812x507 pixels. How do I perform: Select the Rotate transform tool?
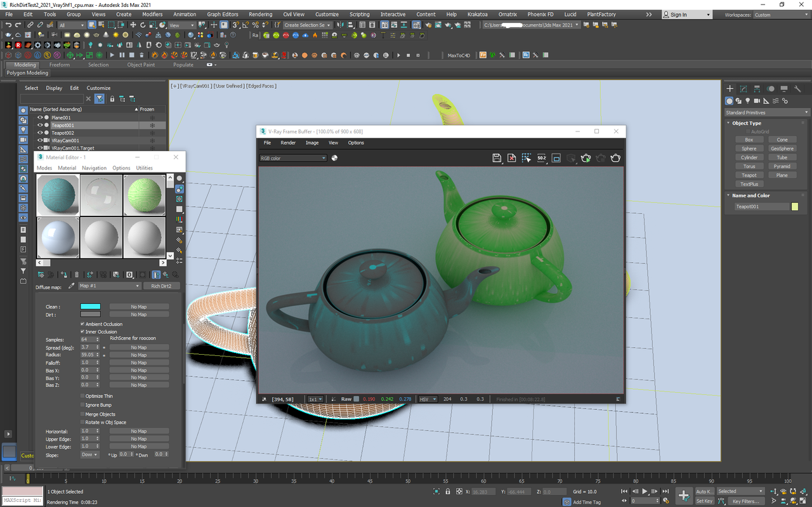coord(144,25)
